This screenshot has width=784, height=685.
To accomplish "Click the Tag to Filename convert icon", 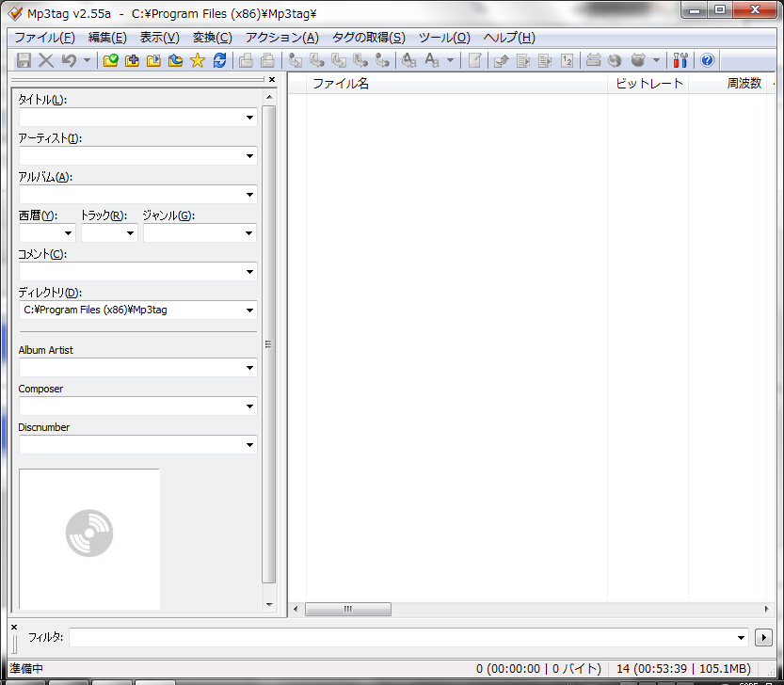I will pos(295,60).
